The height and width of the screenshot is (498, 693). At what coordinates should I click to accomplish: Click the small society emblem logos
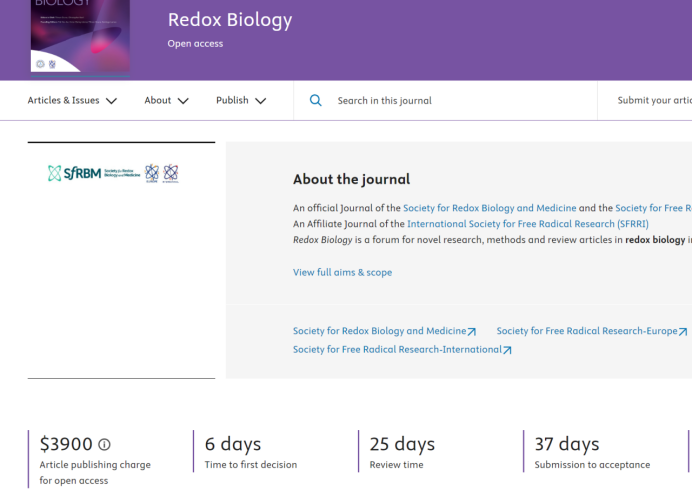[x=162, y=173]
